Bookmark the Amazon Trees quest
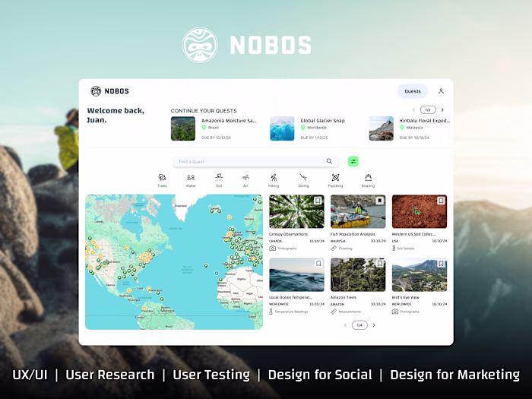 [x=380, y=263]
